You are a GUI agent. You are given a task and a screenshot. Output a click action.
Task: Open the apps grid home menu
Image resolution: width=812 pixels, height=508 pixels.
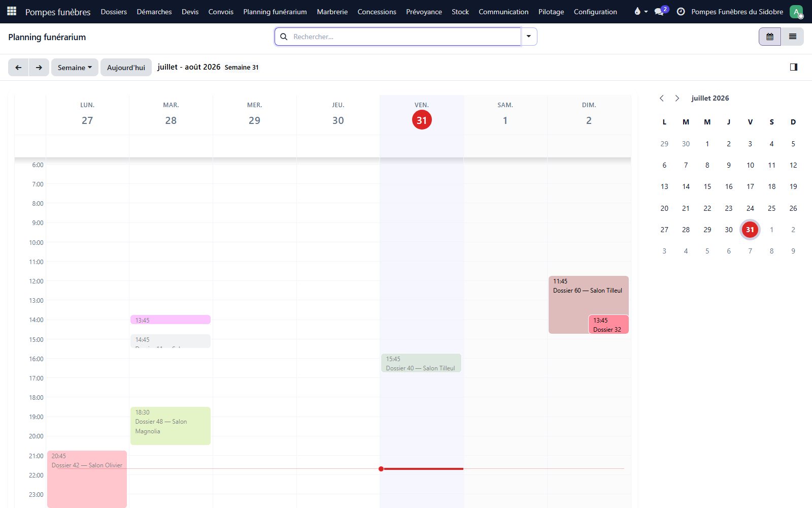[12, 11]
